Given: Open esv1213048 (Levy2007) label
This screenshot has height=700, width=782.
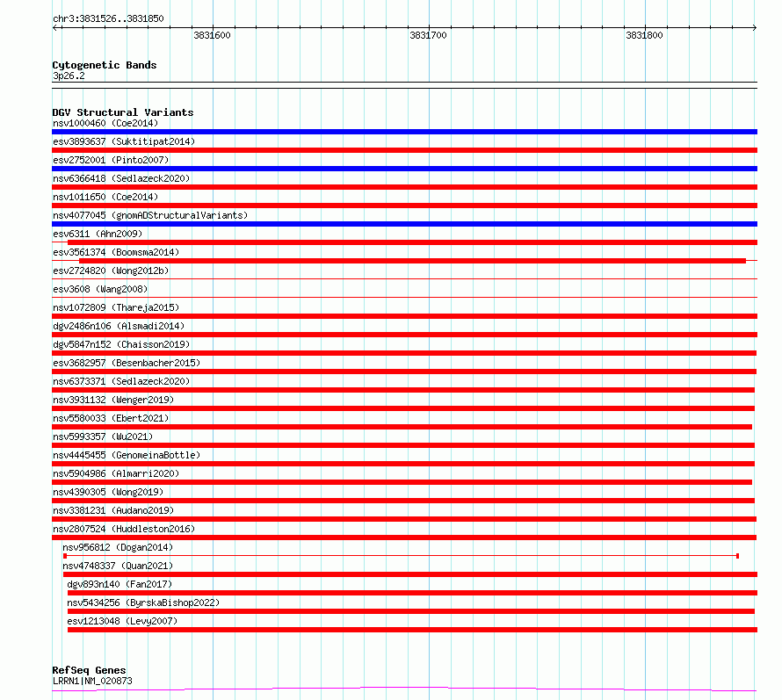Looking at the screenshot, I should click(122, 621).
